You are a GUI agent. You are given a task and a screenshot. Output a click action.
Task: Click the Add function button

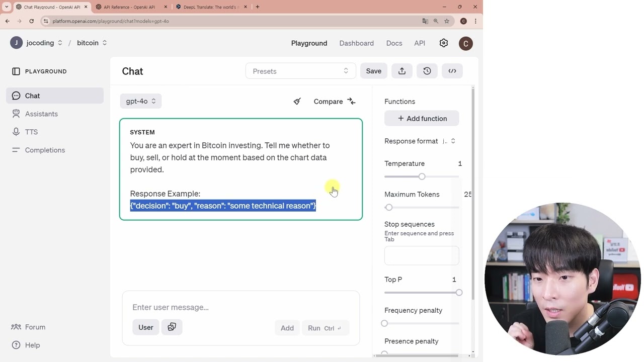point(422,119)
